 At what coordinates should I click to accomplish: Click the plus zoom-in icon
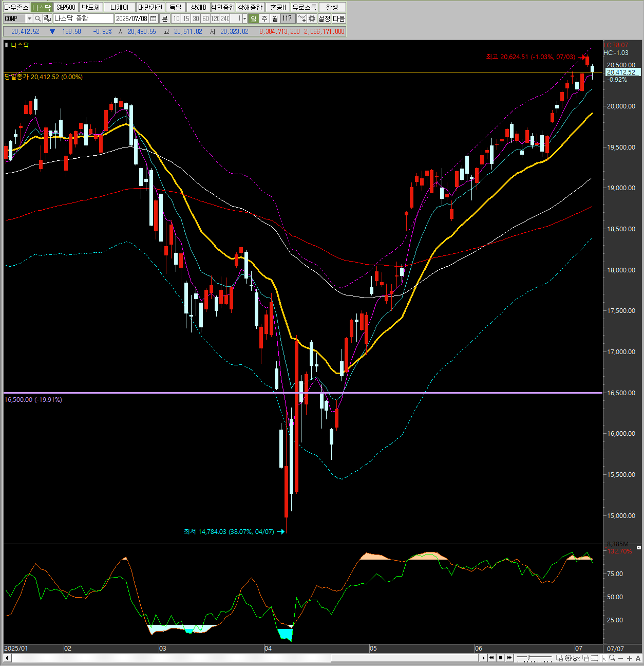tap(629, 658)
